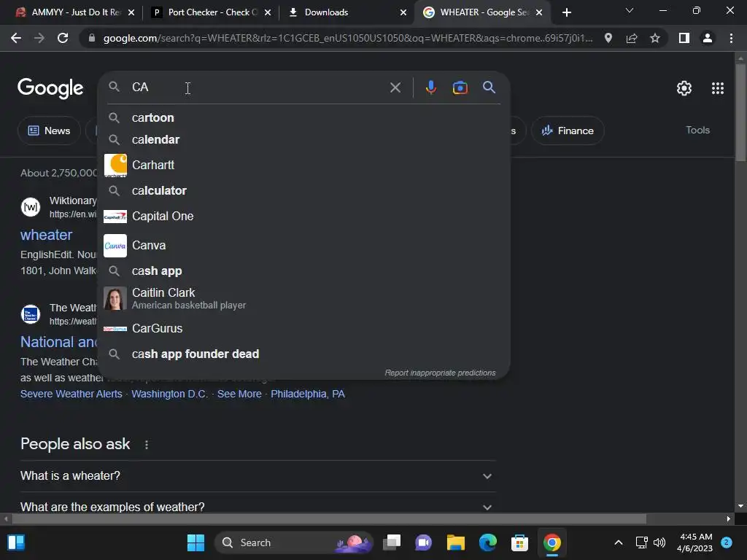Open the Windows Start menu
This screenshot has width=747, height=560.
point(196,542)
